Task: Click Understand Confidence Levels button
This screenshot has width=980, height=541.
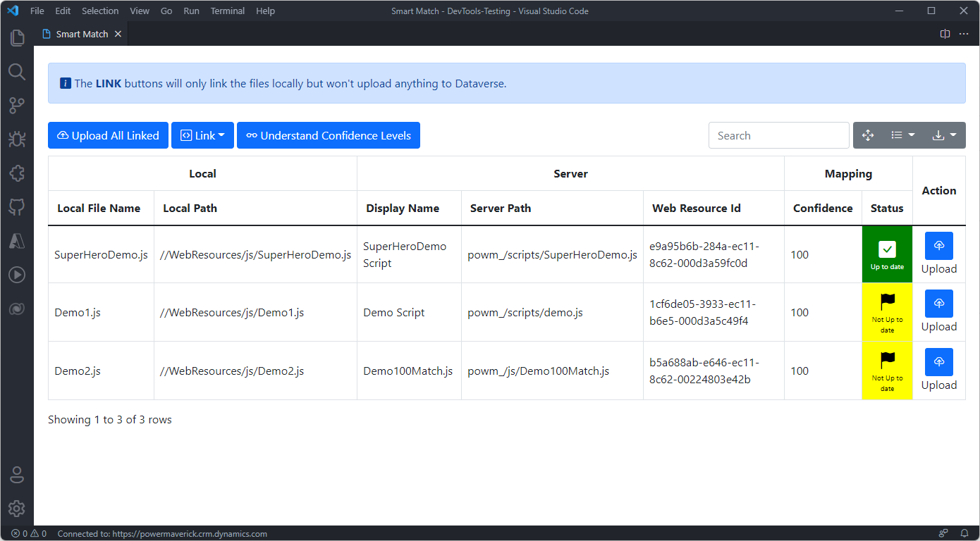Action: (328, 135)
